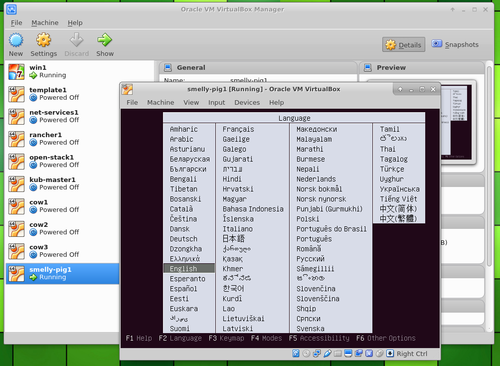Click the network adapters status icon
The height and width of the screenshot is (366, 500).
coord(317,353)
